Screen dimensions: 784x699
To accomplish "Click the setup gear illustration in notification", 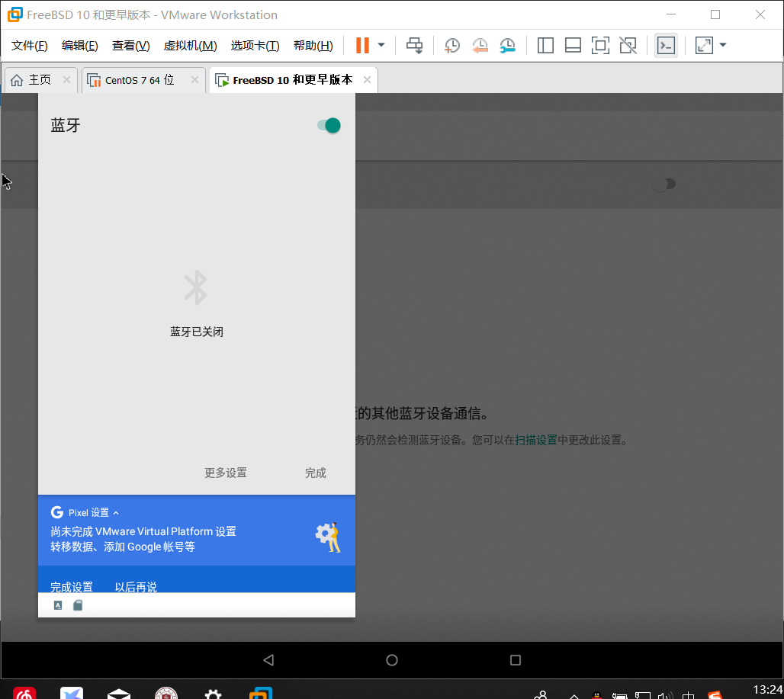I will [x=328, y=537].
